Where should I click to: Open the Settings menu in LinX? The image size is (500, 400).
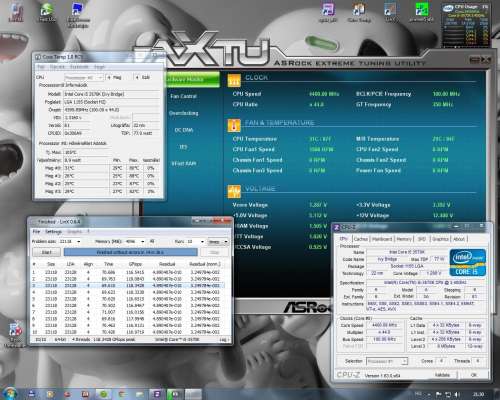click(53, 231)
